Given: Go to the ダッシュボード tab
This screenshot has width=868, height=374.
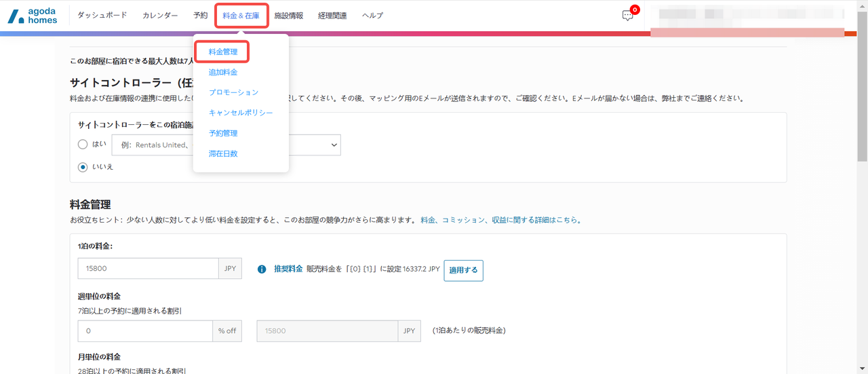Looking at the screenshot, I should (x=102, y=16).
